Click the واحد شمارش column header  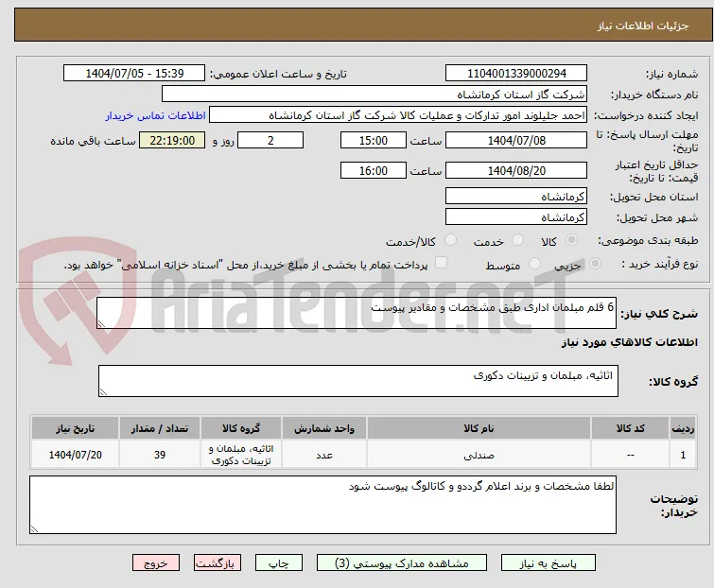[x=324, y=428]
